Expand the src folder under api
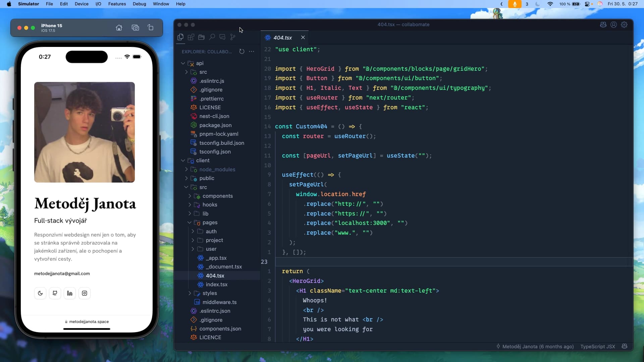Screen dimensions: 644x362 pyautogui.click(x=186, y=72)
